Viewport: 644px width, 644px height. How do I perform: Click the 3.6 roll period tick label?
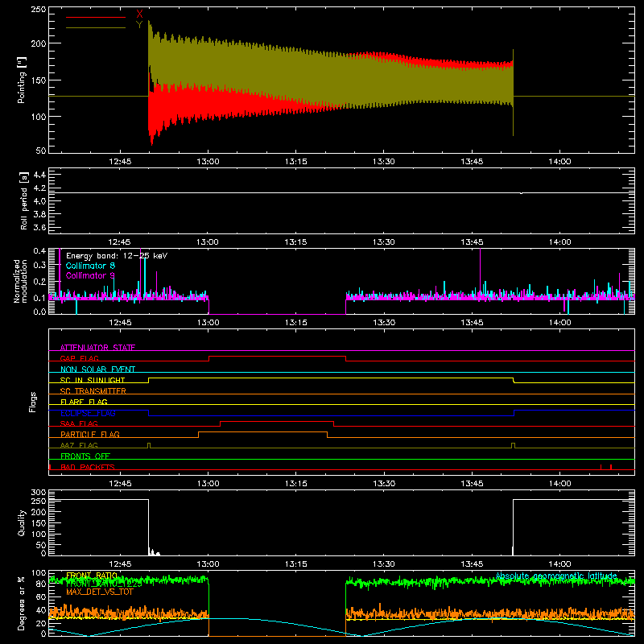pos(39,228)
